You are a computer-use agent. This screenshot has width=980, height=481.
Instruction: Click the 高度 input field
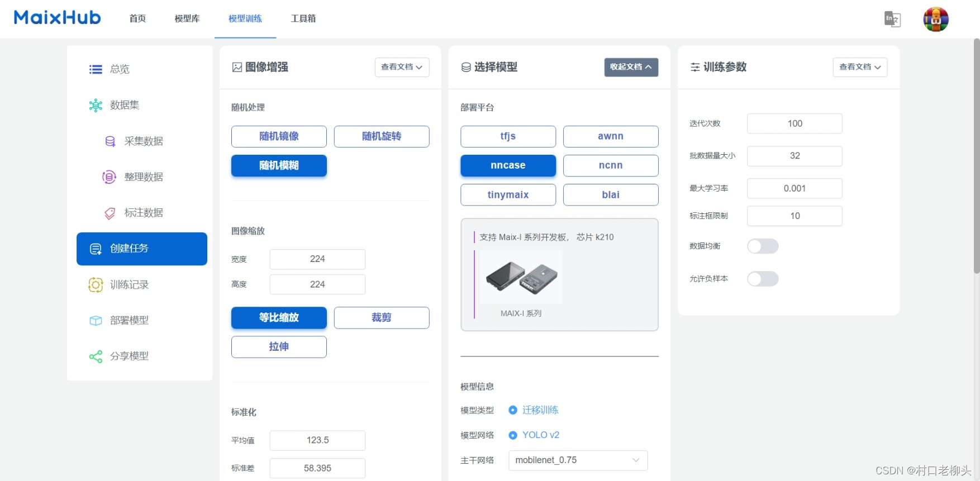(317, 284)
